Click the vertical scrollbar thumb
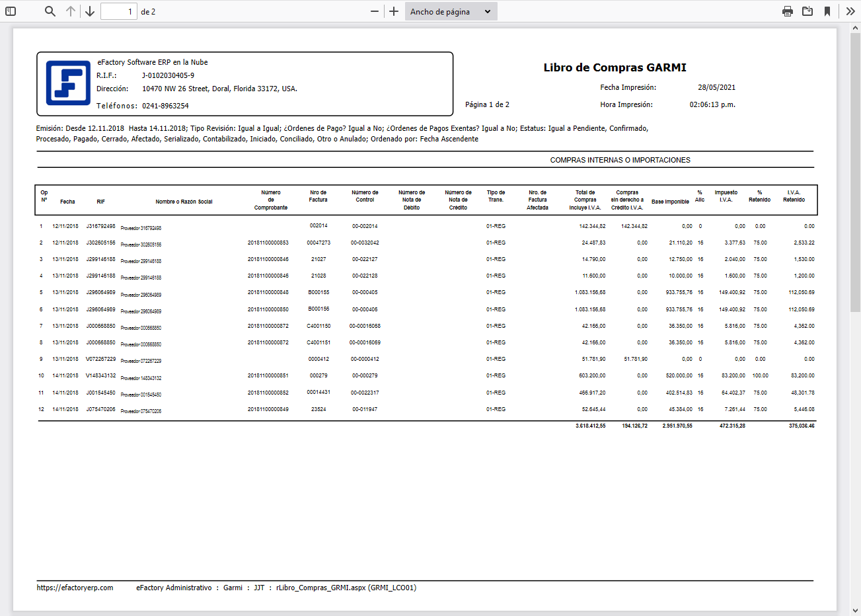Image resolution: width=861 pixels, height=616 pixels. click(855, 165)
